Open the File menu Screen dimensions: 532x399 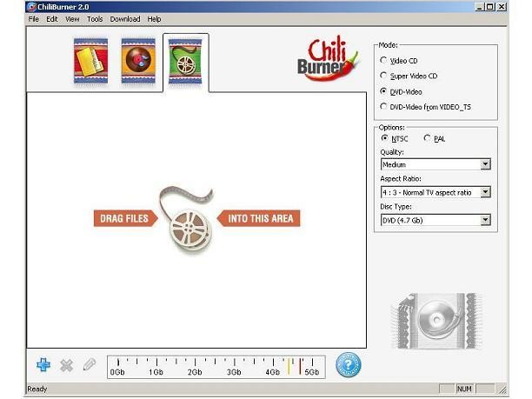[33, 19]
